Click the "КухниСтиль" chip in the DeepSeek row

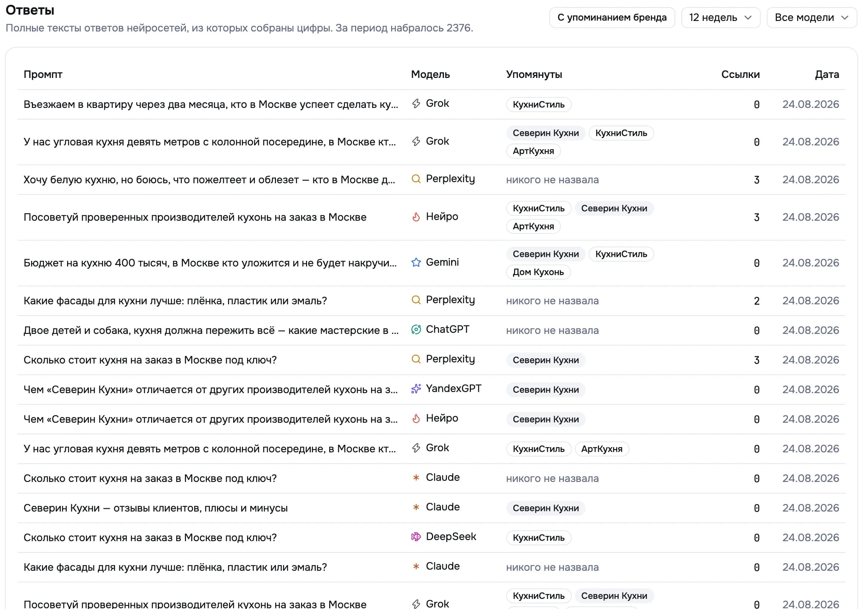(538, 537)
